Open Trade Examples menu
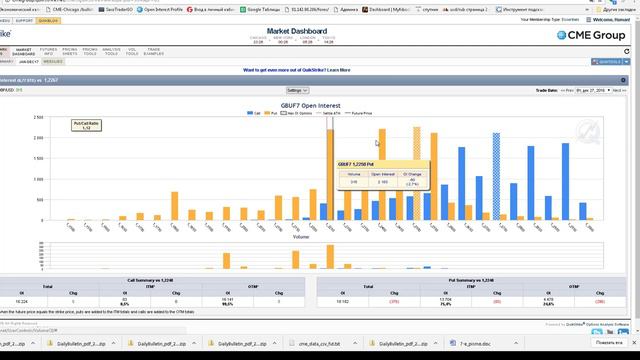Viewport: 640px width, 360px height. (153, 51)
